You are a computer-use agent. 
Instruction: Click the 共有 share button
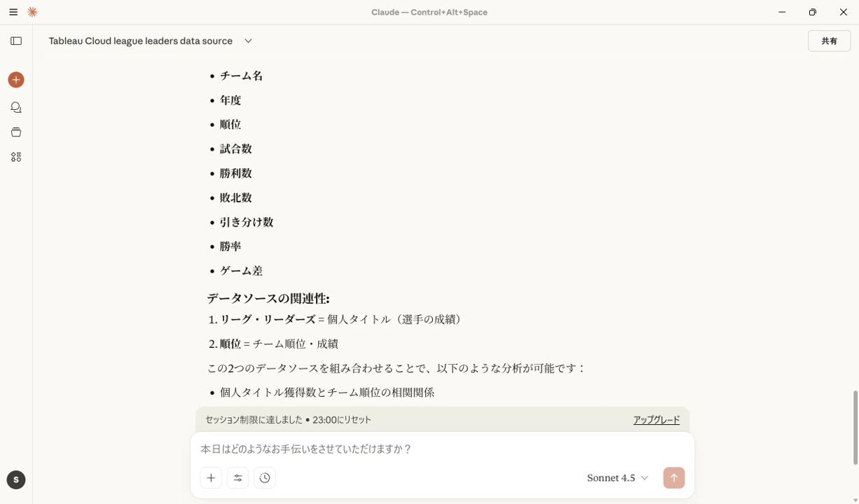click(829, 41)
